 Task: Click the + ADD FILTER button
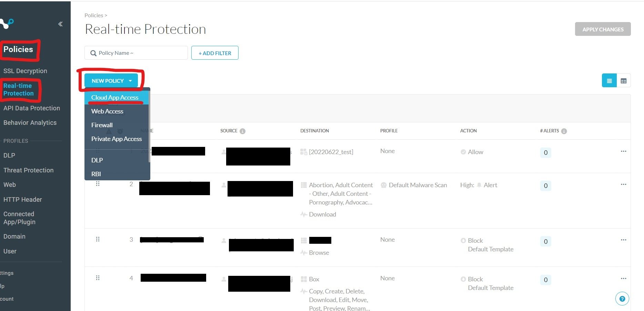[x=215, y=53]
